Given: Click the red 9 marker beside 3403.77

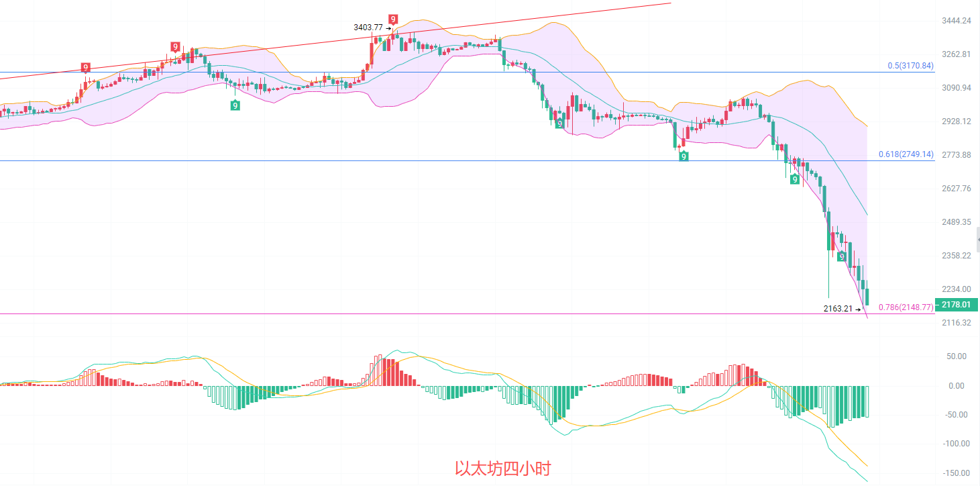Looking at the screenshot, I should pos(392,19).
